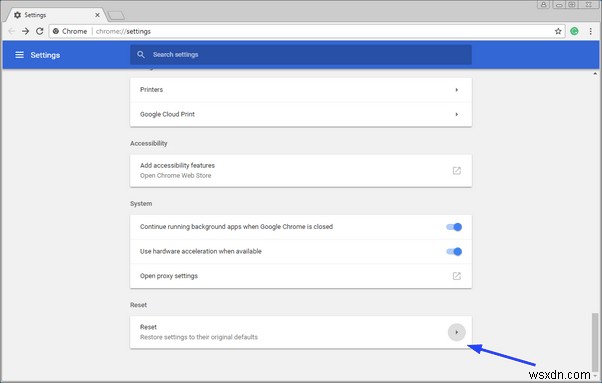This screenshot has width=602, height=385.
Task: Open Add accessibility features row
Action: click(x=301, y=171)
